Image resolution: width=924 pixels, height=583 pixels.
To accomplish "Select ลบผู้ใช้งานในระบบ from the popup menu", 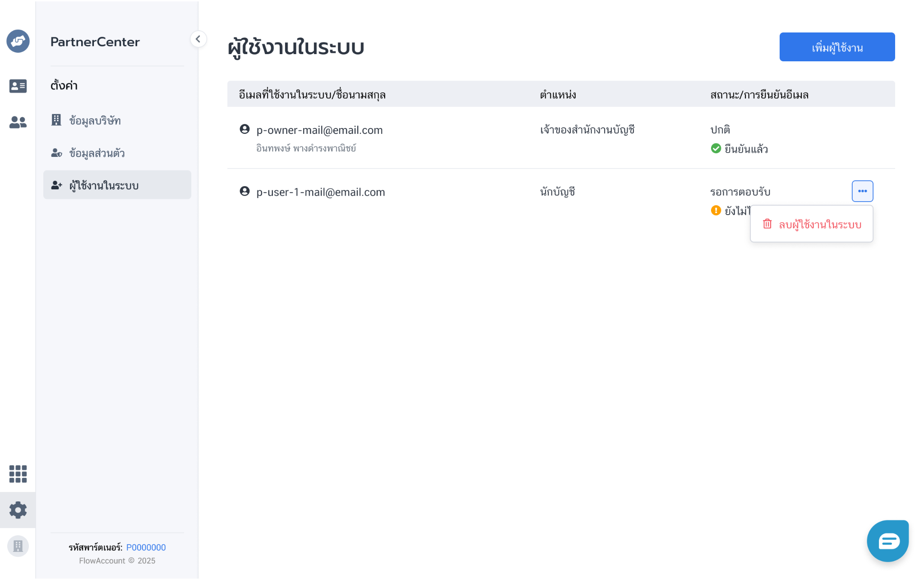I will pos(812,224).
